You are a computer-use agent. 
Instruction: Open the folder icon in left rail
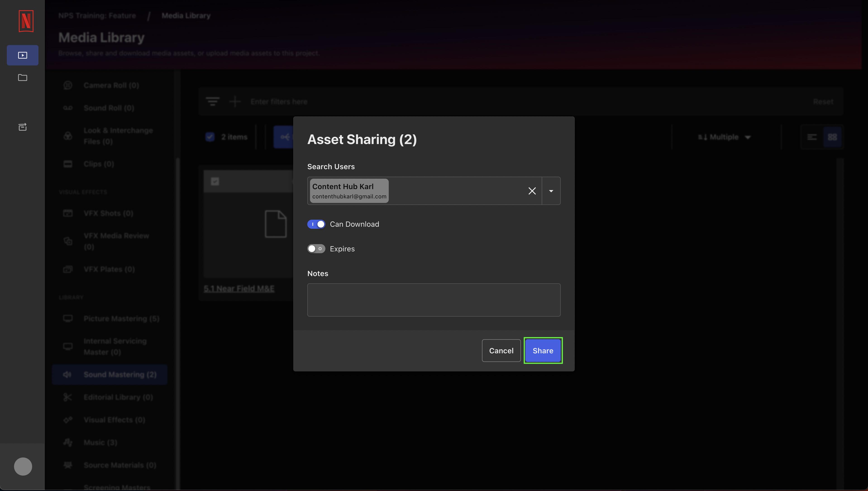[x=23, y=77]
